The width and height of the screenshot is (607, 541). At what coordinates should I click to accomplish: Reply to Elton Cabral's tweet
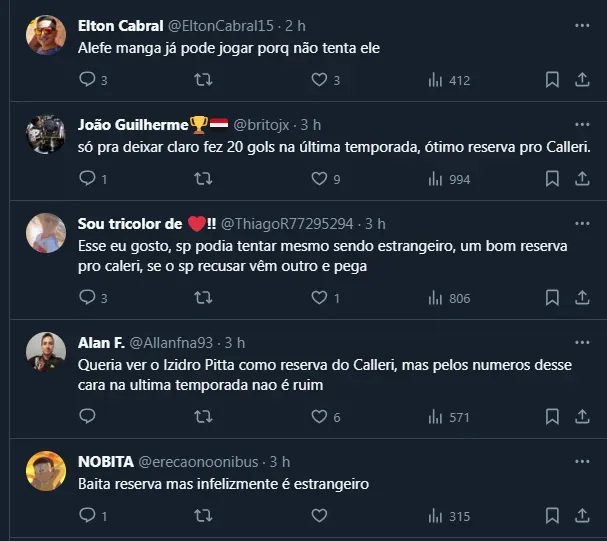[x=87, y=80]
